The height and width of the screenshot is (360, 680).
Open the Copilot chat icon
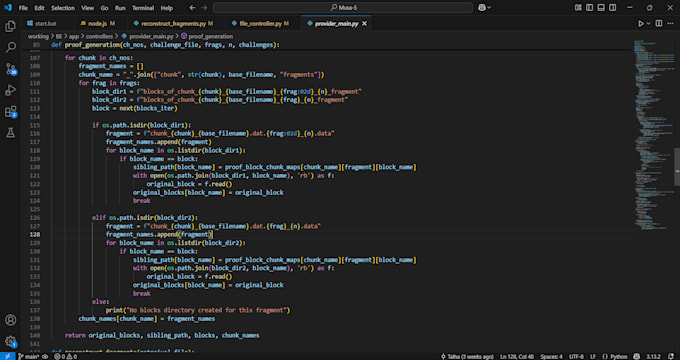pyautogui.click(x=481, y=7)
